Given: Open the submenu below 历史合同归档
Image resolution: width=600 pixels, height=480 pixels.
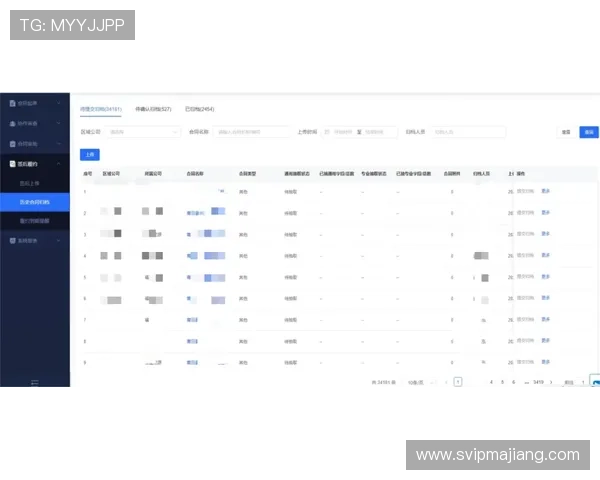Looking at the screenshot, I should (35, 221).
